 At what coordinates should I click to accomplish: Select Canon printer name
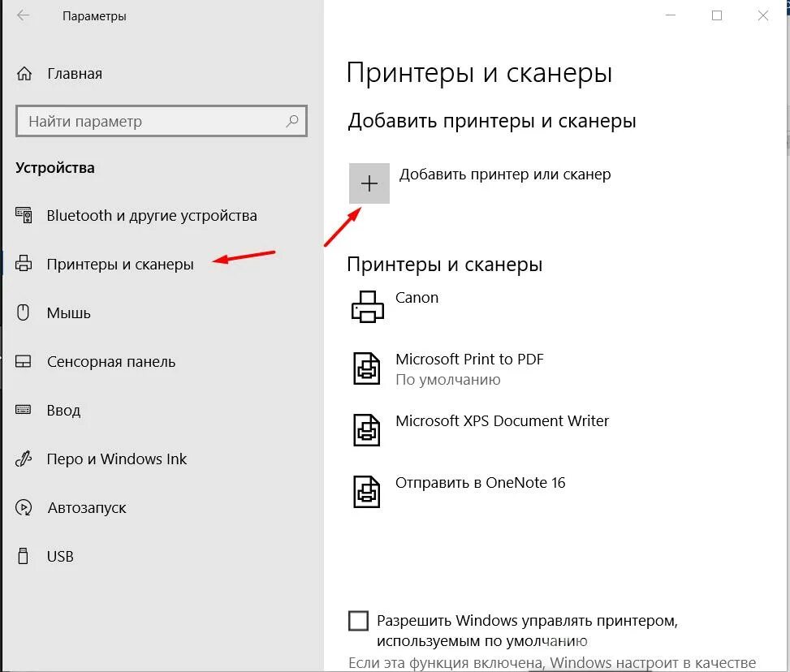[417, 298]
